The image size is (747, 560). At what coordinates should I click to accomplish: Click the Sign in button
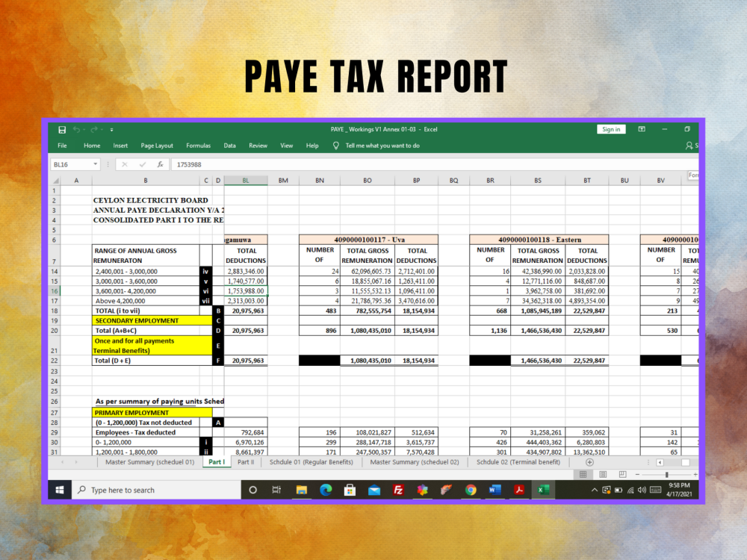[611, 129]
